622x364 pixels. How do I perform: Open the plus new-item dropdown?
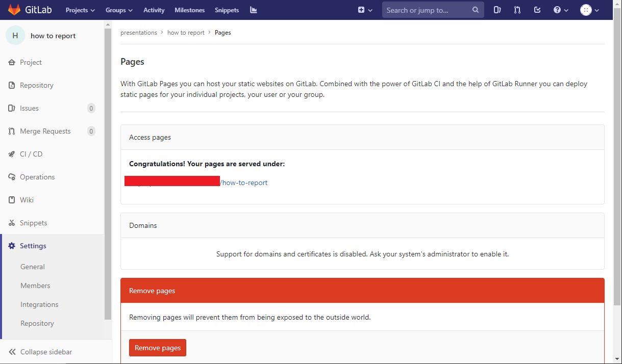coord(365,10)
